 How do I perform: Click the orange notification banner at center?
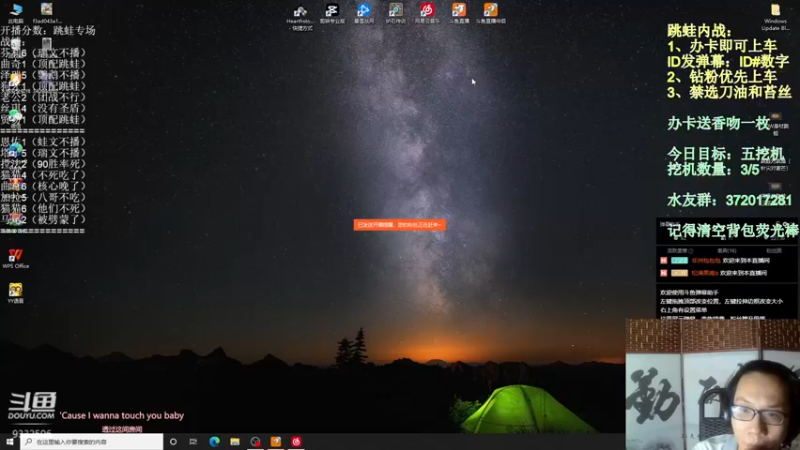pos(399,225)
